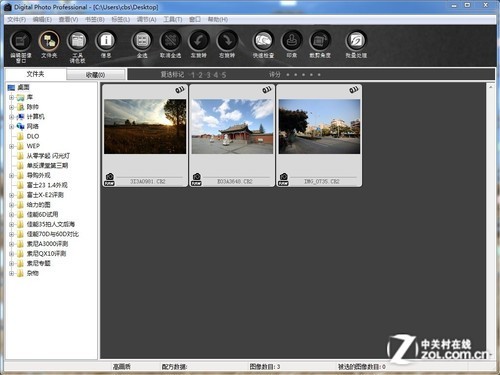Screen dimensions: 500x375
Task: Toggle check mark 1 in 复选标记 bar
Action: [x=192, y=75]
